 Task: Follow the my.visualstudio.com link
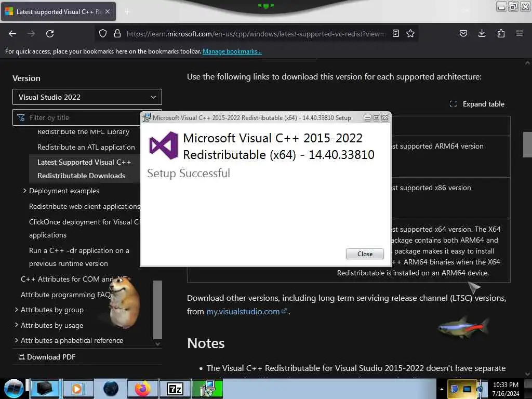tap(246, 312)
